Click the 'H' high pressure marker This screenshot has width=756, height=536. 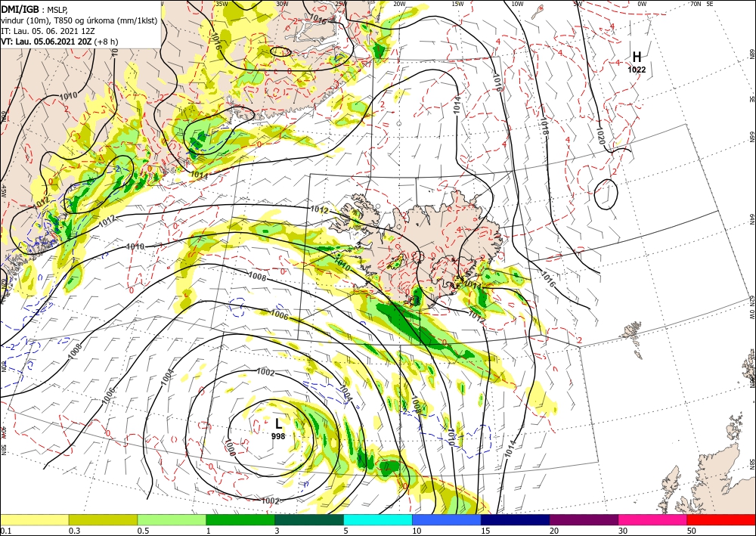(x=637, y=57)
